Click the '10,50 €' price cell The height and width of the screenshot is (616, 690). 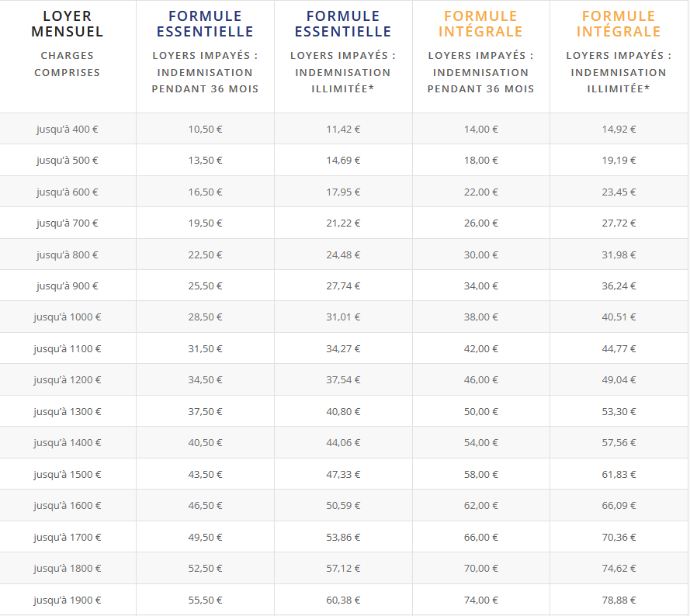pos(205,130)
